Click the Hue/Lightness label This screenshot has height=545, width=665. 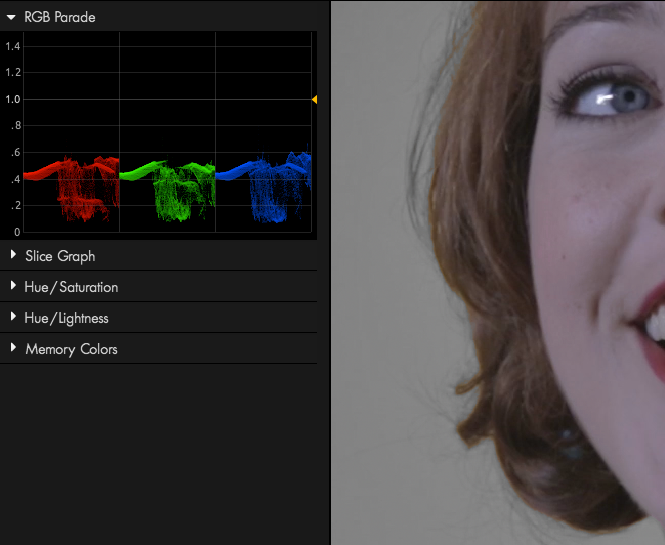tap(67, 318)
